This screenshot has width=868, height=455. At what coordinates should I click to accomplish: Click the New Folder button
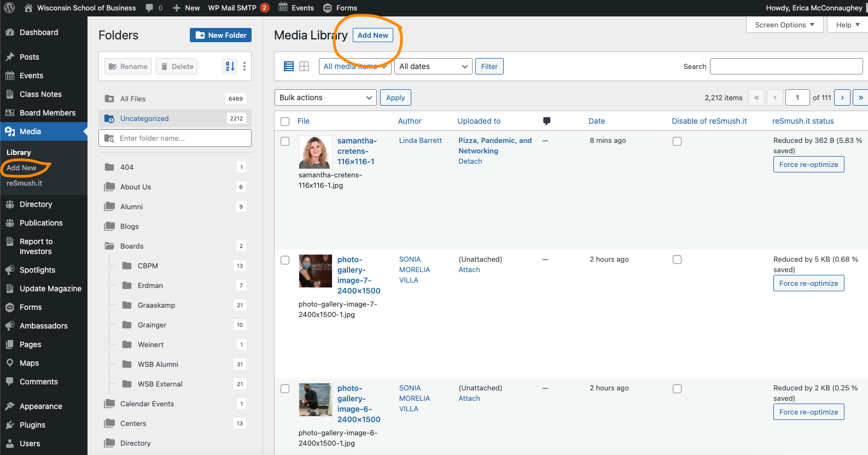[220, 35]
